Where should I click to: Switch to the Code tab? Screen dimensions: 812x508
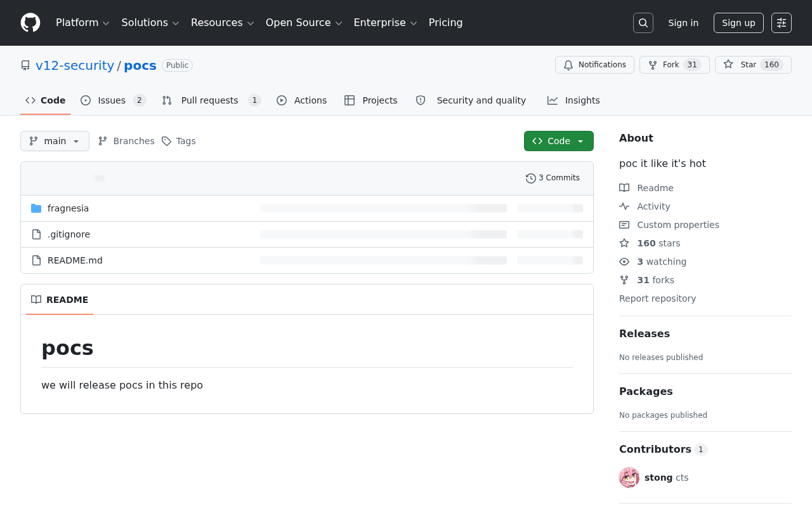coord(46,100)
